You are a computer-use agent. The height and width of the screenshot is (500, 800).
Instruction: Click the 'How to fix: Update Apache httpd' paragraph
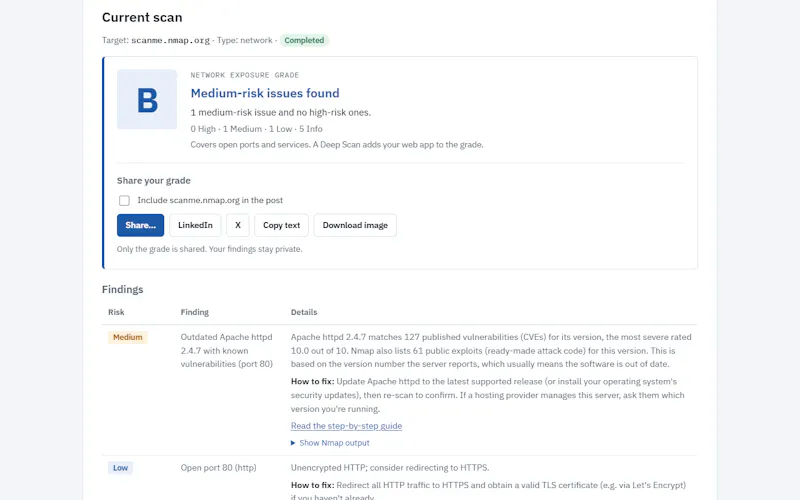click(488, 395)
